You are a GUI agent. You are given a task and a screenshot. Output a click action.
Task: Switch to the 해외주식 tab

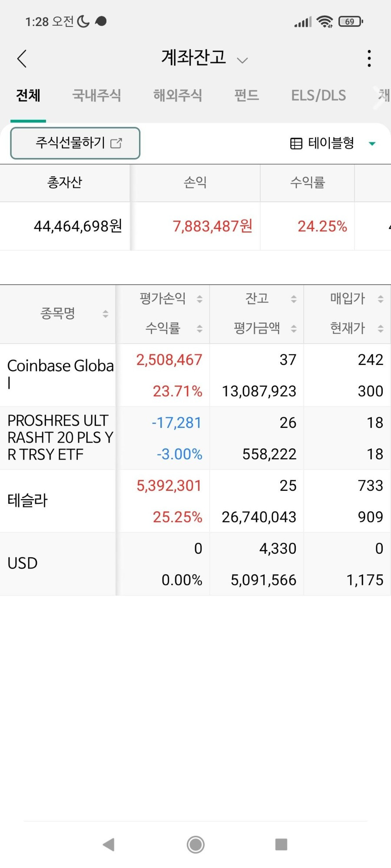[178, 95]
